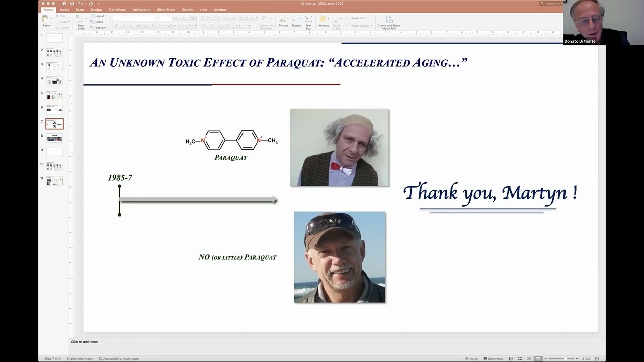
Task: Select slide 11 thumbnail
Action: click(54, 181)
